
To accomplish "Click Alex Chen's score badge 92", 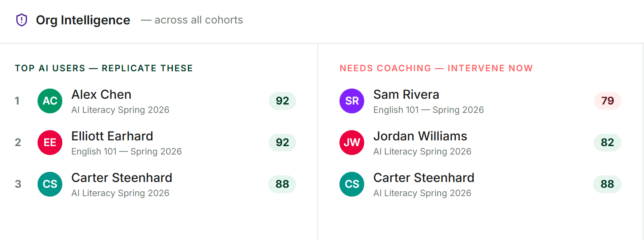I will click(x=282, y=101).
